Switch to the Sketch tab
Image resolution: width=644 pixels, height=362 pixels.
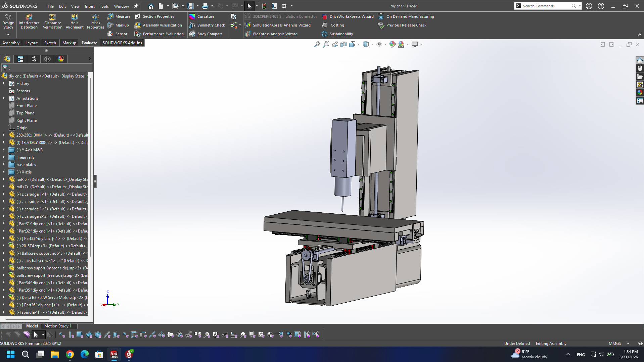click(50, 43)
